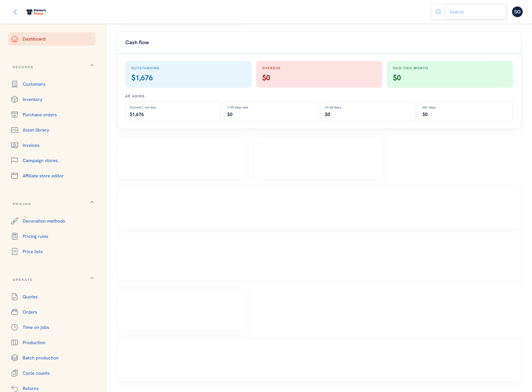Viewport: 532px width, 392px height.
Task: Open Affiliate store editor link
Action: (43, 176)
